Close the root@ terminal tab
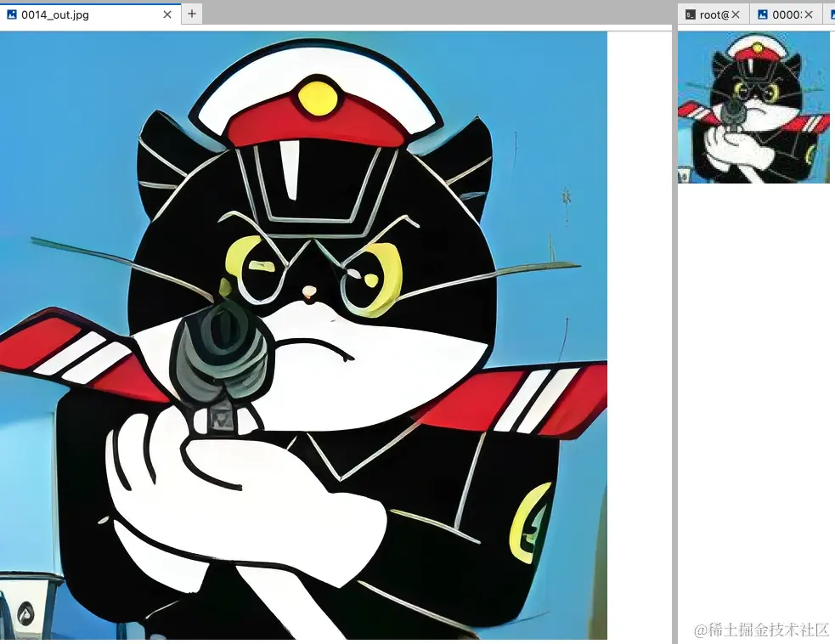The height and width of the screenshot is (644, 835). tap(736, 14)
